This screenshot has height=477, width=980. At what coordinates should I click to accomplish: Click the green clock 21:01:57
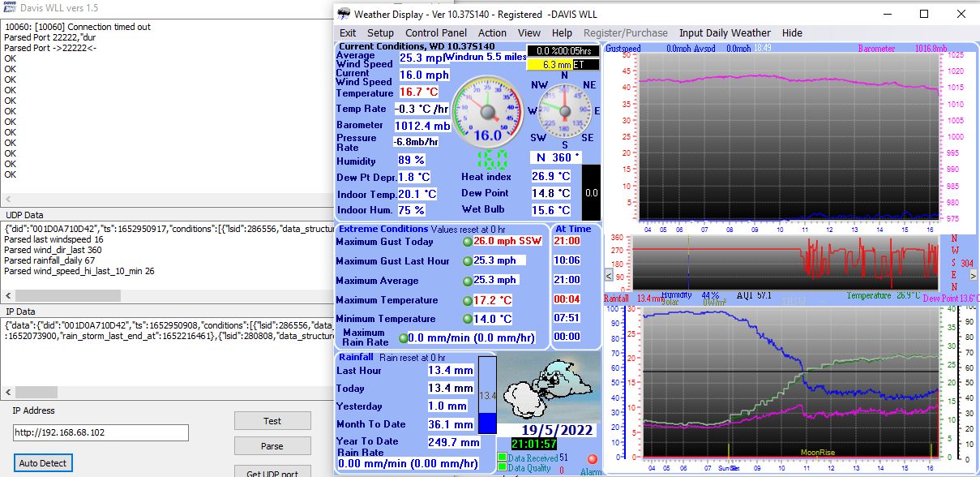click(x=534, y=444)
